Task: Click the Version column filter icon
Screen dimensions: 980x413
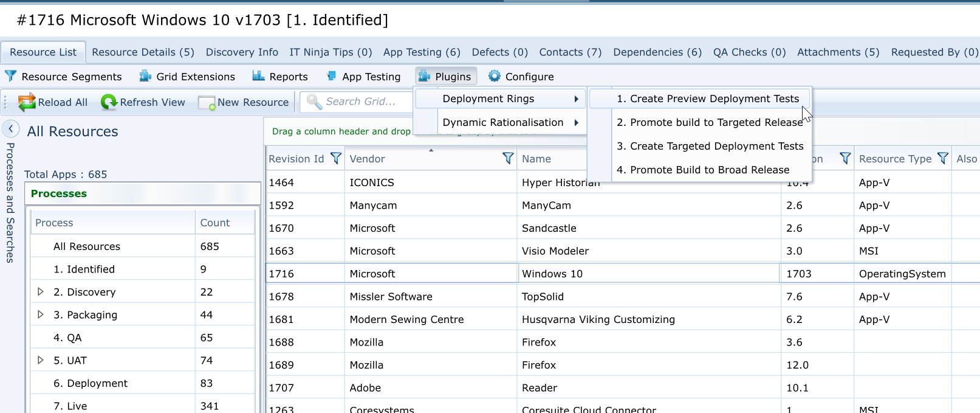Action: tap(845, 158)
